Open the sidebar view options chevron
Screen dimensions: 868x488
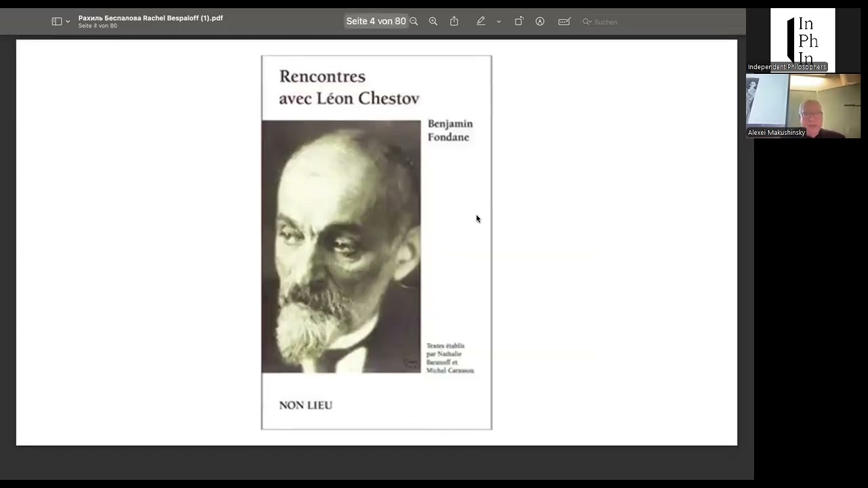tap(68, 22)
